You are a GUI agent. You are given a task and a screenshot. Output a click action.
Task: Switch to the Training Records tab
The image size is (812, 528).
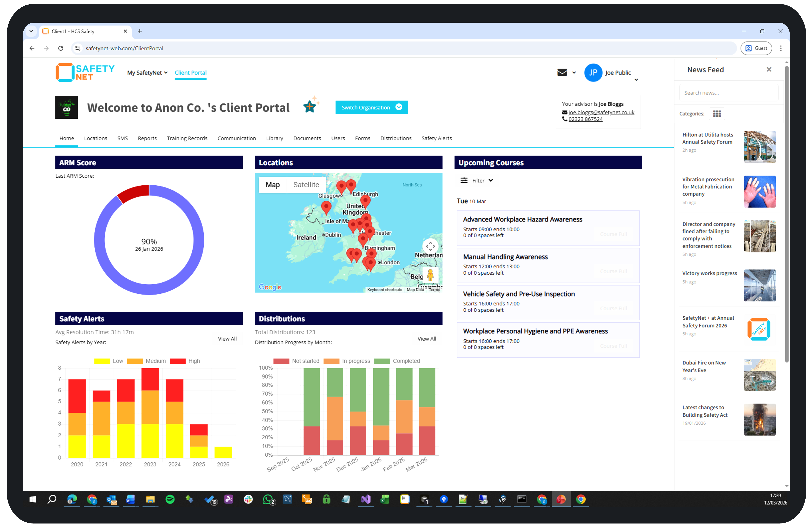[187, 138]
